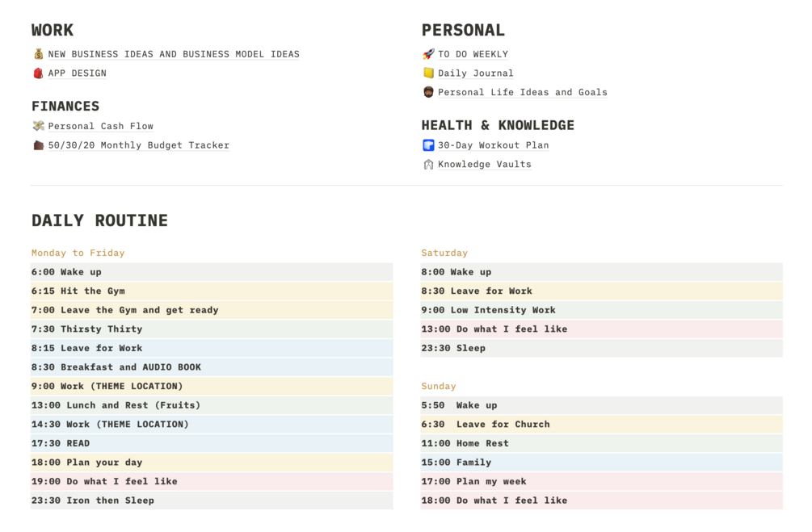The height and width of the screenshot is (532, 812).
Task: Click the Saturday '13:00 Do what I feel like' row
Action: pyautogui.click(x=601, y=329)
